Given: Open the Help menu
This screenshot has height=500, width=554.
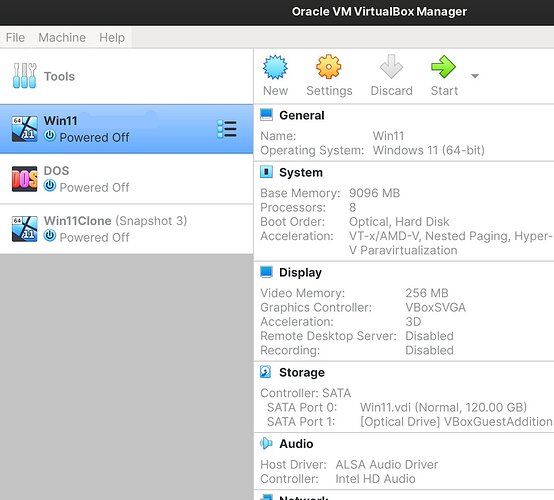Looking at the screenshot, I should tap(112, 37).
